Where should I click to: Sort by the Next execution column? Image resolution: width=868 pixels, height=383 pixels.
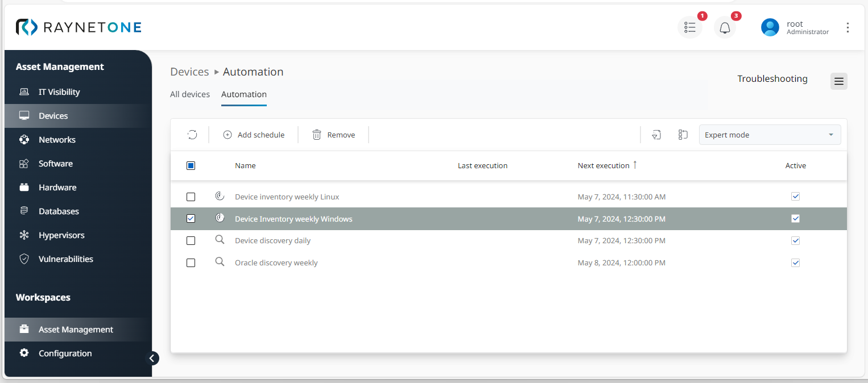point(603,166)
